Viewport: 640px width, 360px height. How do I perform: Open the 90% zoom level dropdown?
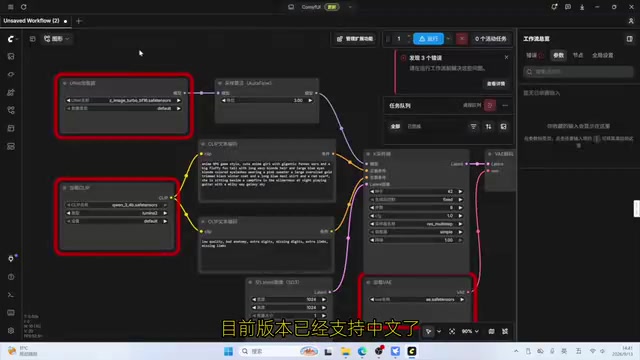[470, 331]
